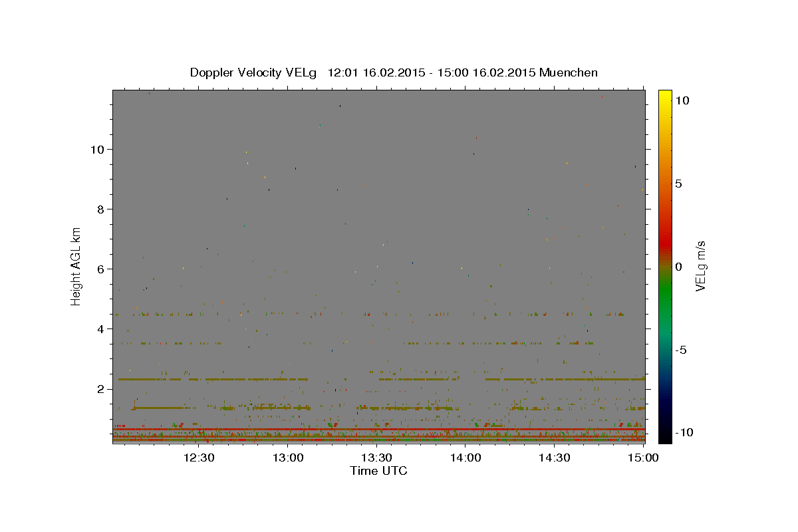The height and width of the screenshot is (532, 798).
Task: Click the VELg m/s colorbar title
Action: tap(700, 266)
